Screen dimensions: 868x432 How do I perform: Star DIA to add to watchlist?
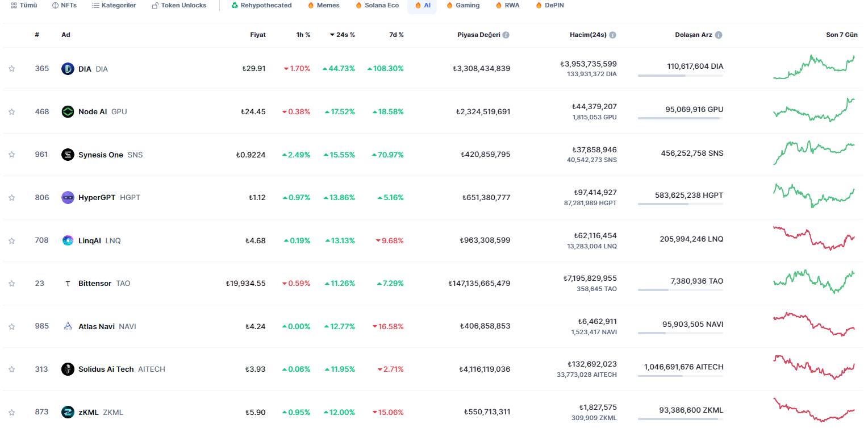[11, 69]
